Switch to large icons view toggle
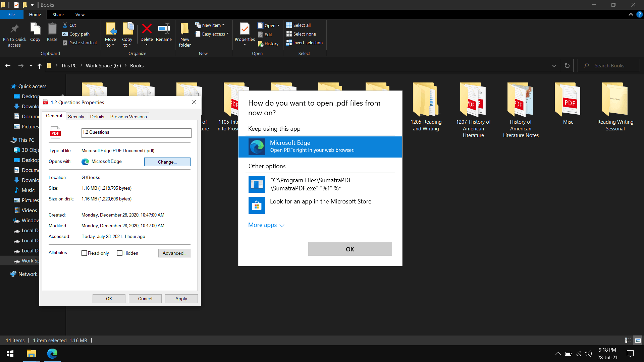644x362 pixels. [638, 341]
